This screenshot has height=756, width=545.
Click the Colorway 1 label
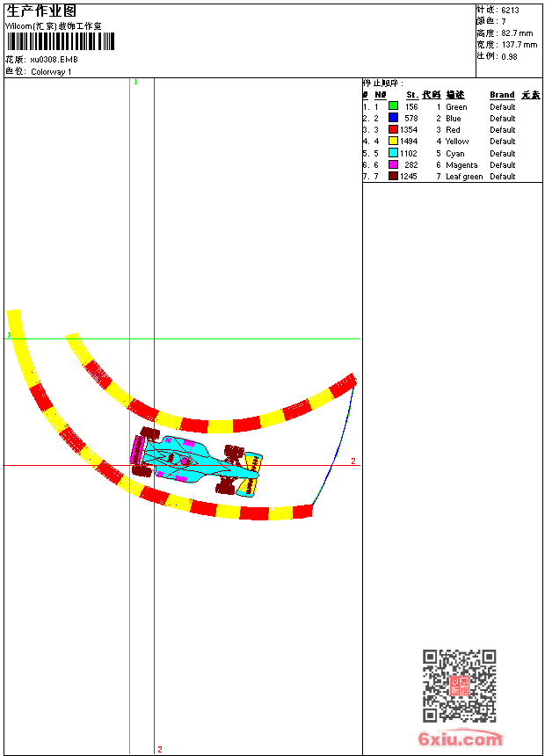click(51, 72)
